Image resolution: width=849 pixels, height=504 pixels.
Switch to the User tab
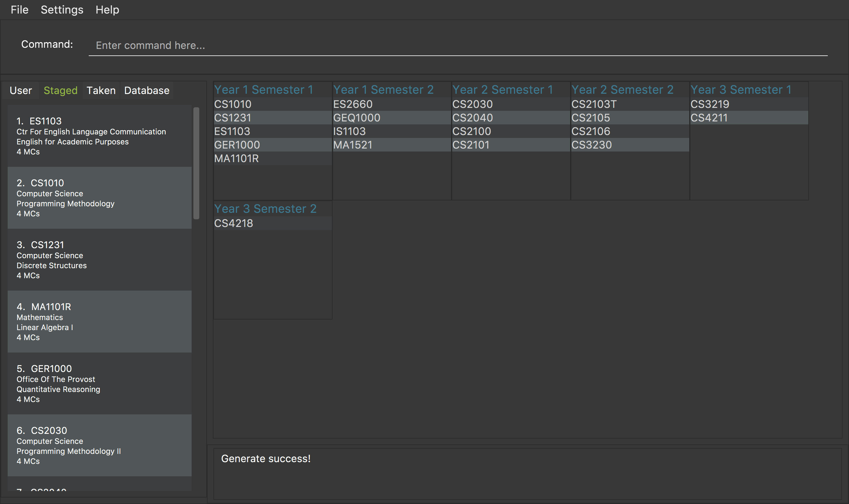[x=21, y=90]
